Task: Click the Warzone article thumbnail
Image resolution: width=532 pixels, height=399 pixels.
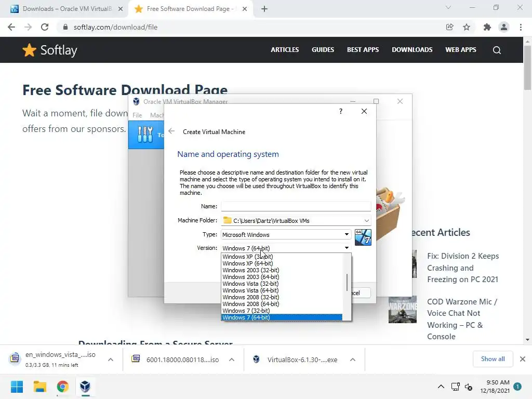Action: pos(403,310)
